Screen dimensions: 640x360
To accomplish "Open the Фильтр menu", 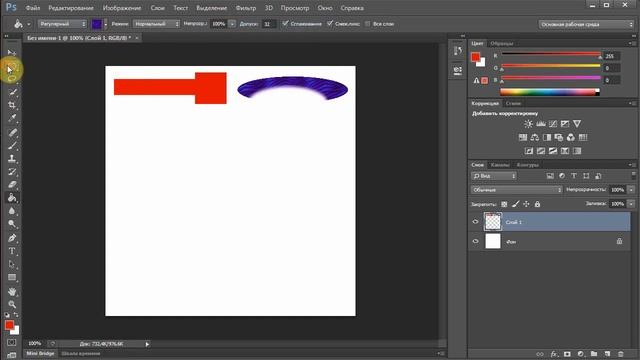I will (246, 8).
